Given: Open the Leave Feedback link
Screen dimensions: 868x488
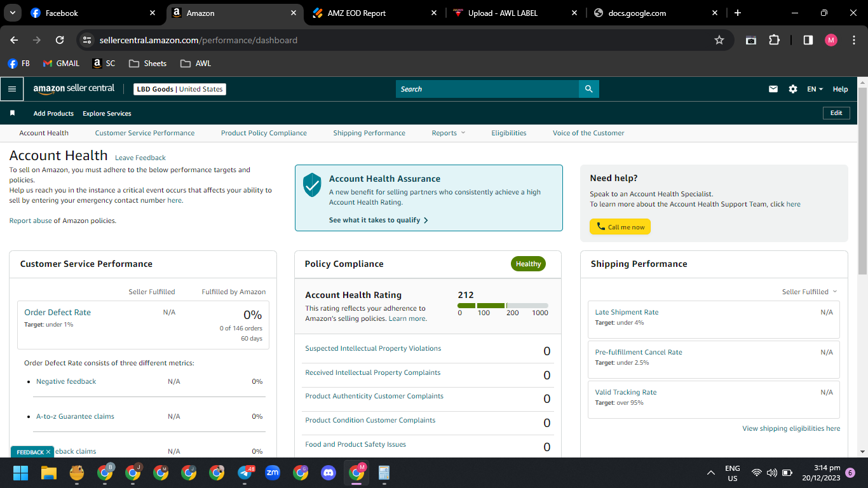Looking at the screenshot, I should [x=140, y=158].
